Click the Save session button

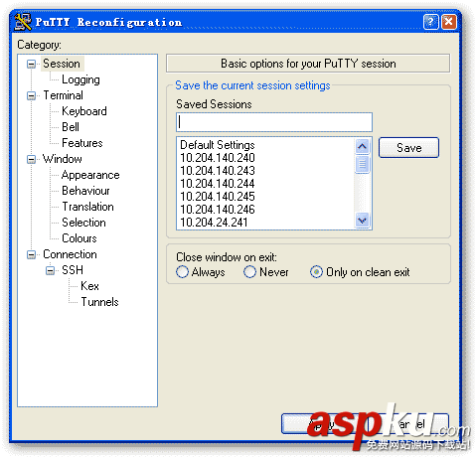click(x=409, y=148)
